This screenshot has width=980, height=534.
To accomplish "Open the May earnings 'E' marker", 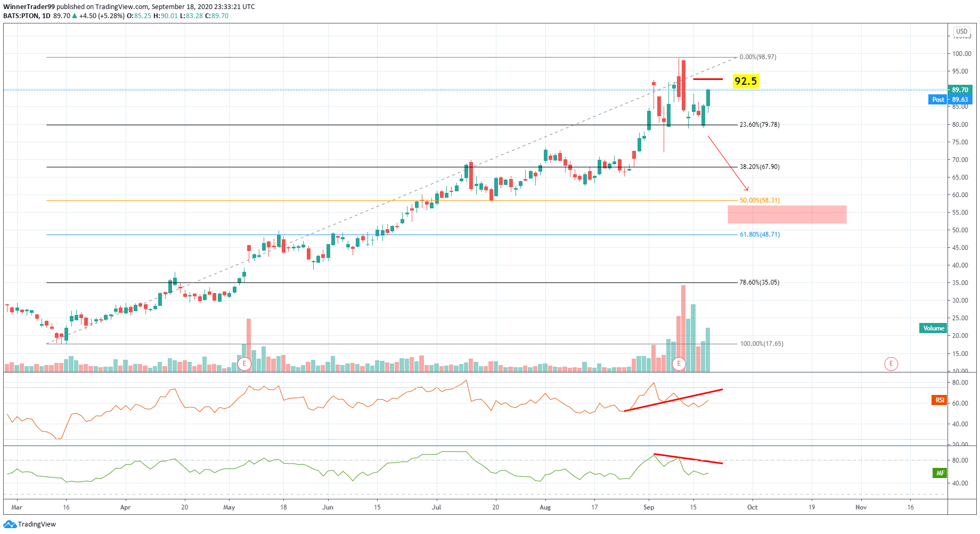I will pyautogui.click(x=244, y=364).
